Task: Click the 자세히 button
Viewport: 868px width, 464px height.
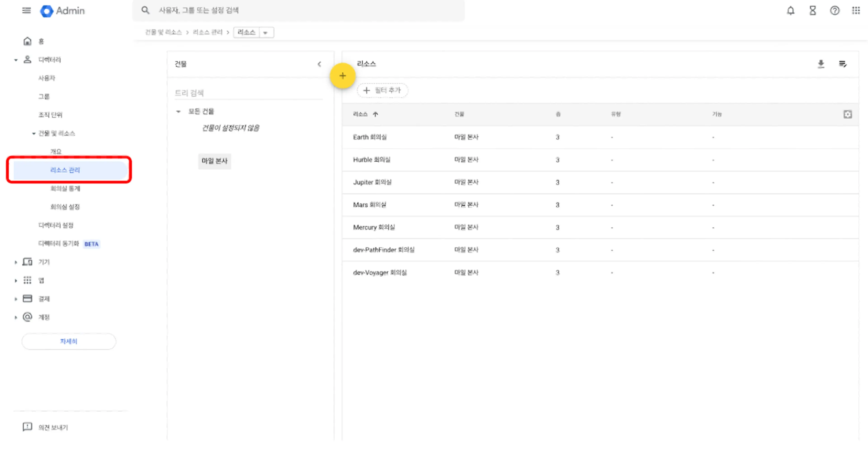Action: click(69, 341)
